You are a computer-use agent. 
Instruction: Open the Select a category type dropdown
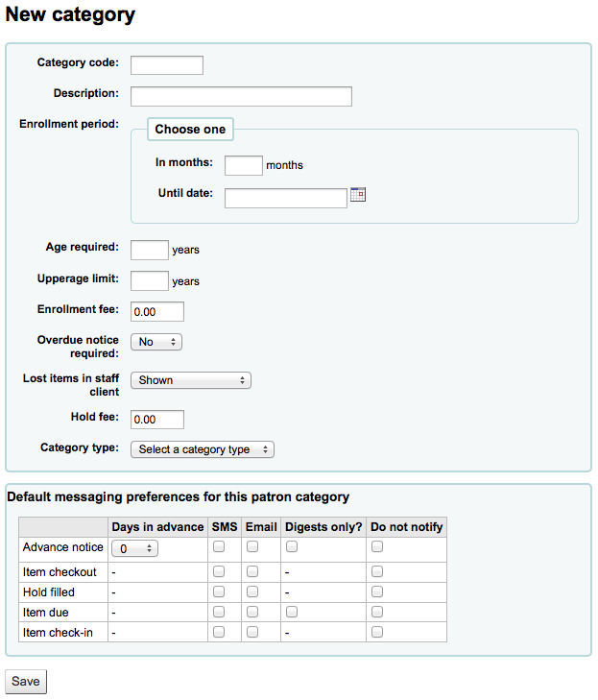click(x=203, y=449)
